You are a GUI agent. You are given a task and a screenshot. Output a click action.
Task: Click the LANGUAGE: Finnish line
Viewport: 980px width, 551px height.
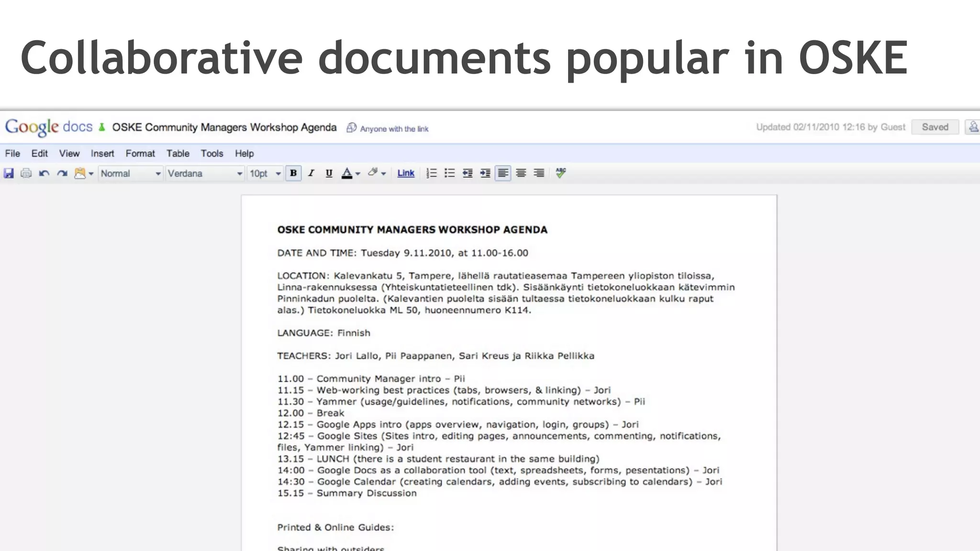pos(323,333)
